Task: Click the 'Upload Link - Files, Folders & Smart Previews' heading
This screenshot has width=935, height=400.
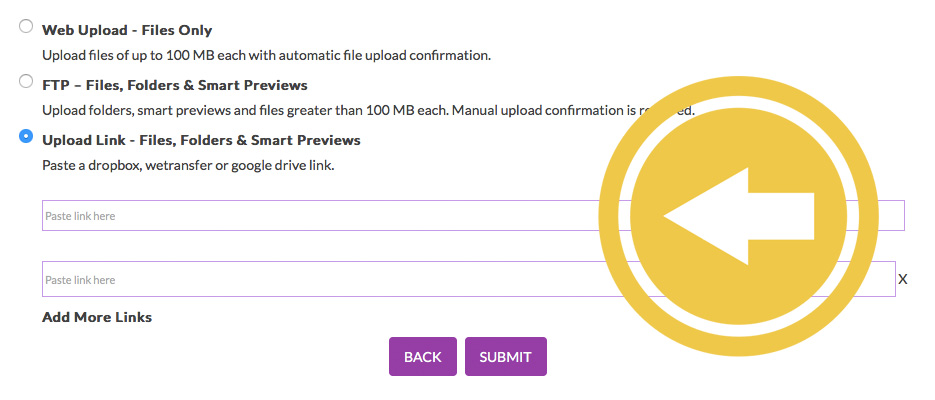Action: click(x=201, y=140)
